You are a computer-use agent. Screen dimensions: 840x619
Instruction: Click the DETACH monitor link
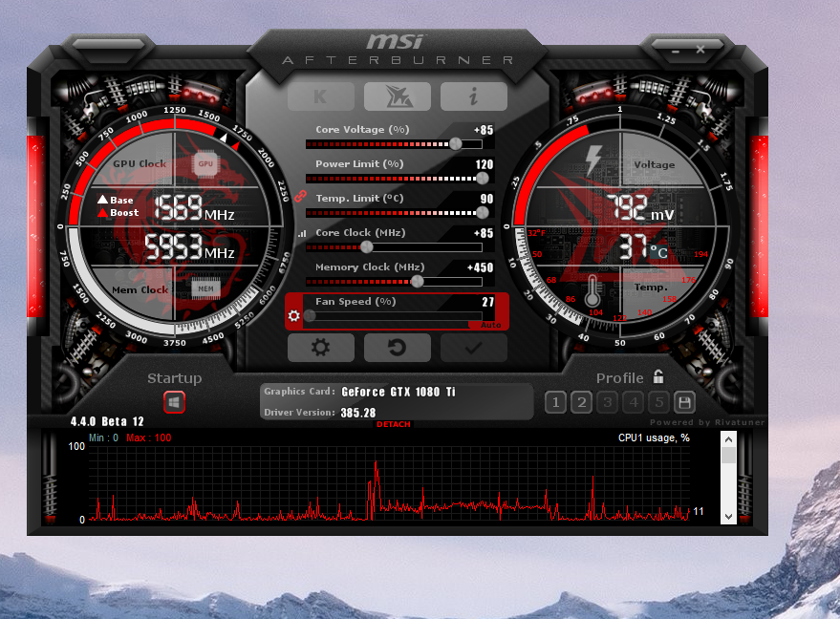(393, 424)
